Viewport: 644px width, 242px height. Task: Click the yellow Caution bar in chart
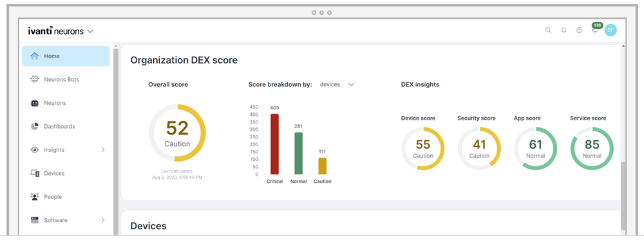(x=323, y=166)
